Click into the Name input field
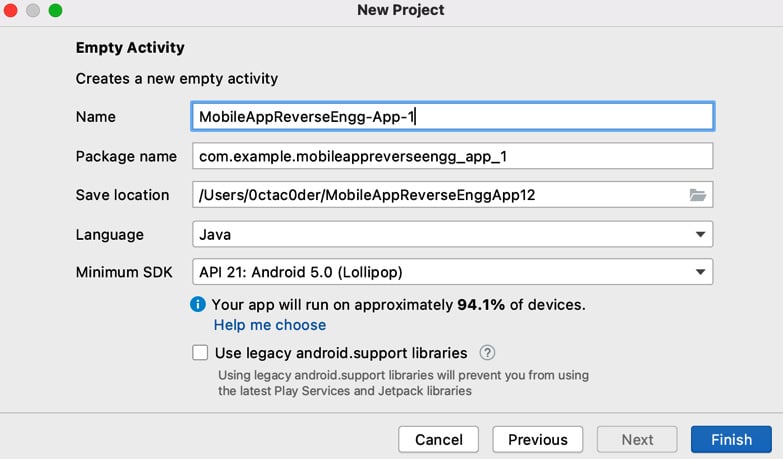 (x=452, y=116)
